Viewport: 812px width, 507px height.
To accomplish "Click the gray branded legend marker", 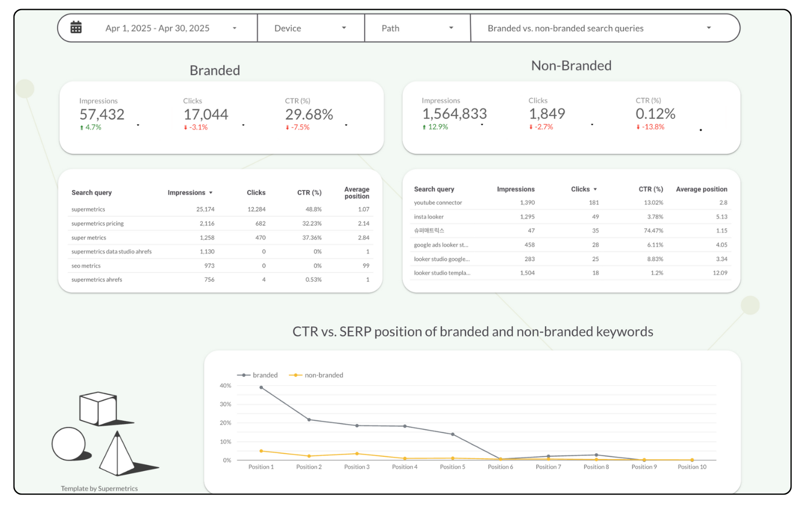I will (244, 375).
